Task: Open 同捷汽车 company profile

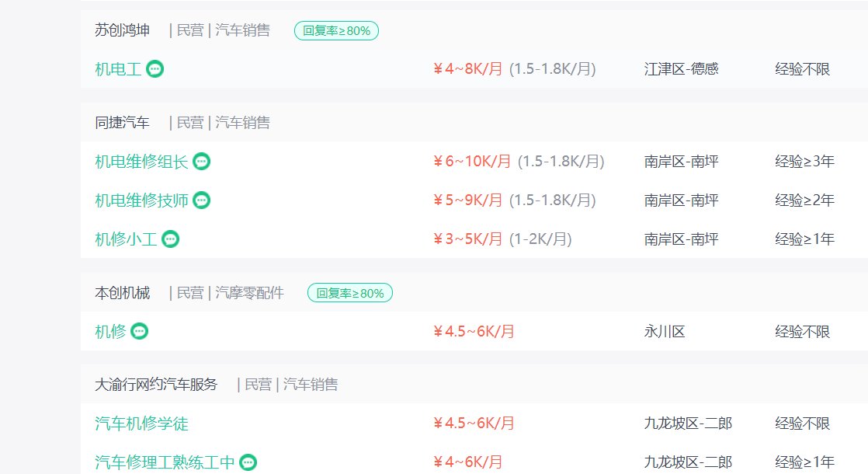Action: (123, 122)
